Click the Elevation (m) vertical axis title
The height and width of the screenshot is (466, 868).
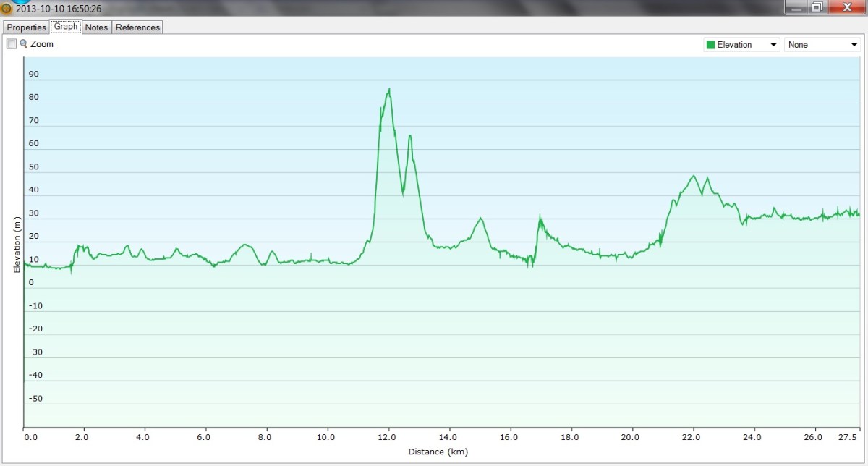click(17, 244)
